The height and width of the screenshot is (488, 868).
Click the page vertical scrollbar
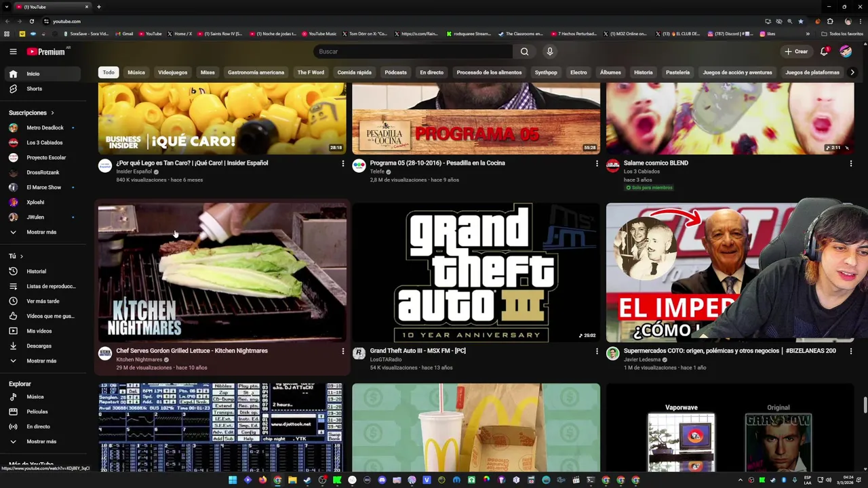[865, 405]
